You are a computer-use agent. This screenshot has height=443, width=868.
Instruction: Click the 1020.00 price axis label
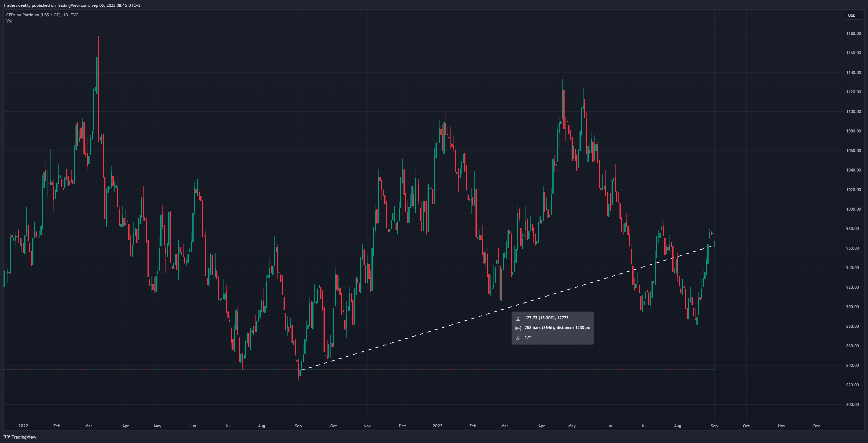coord(853,190)
